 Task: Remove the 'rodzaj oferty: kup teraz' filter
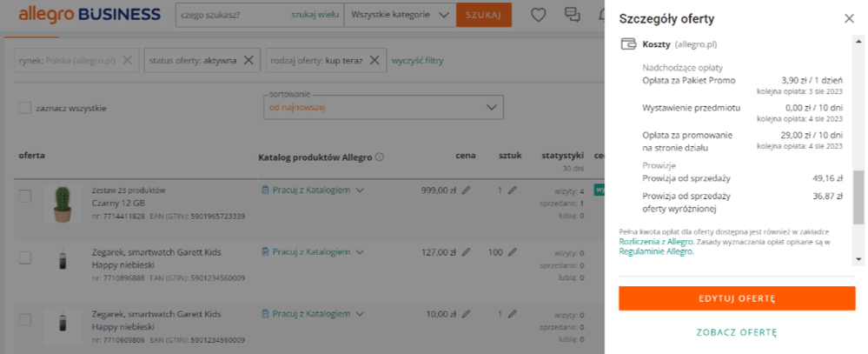coord(374,60)
